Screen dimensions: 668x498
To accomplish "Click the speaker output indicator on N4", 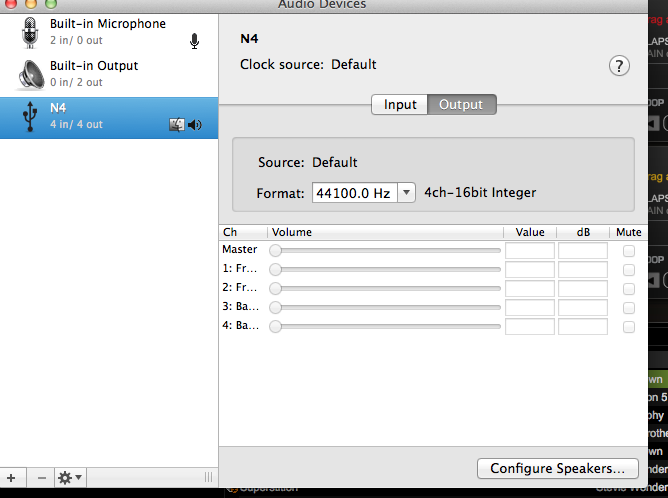I will (195, 125).
